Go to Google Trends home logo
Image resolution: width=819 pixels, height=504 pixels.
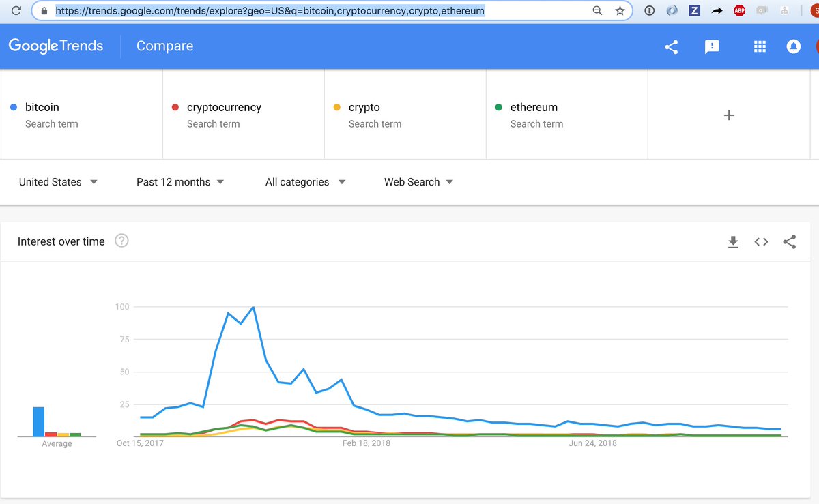(x=56, y=46)
